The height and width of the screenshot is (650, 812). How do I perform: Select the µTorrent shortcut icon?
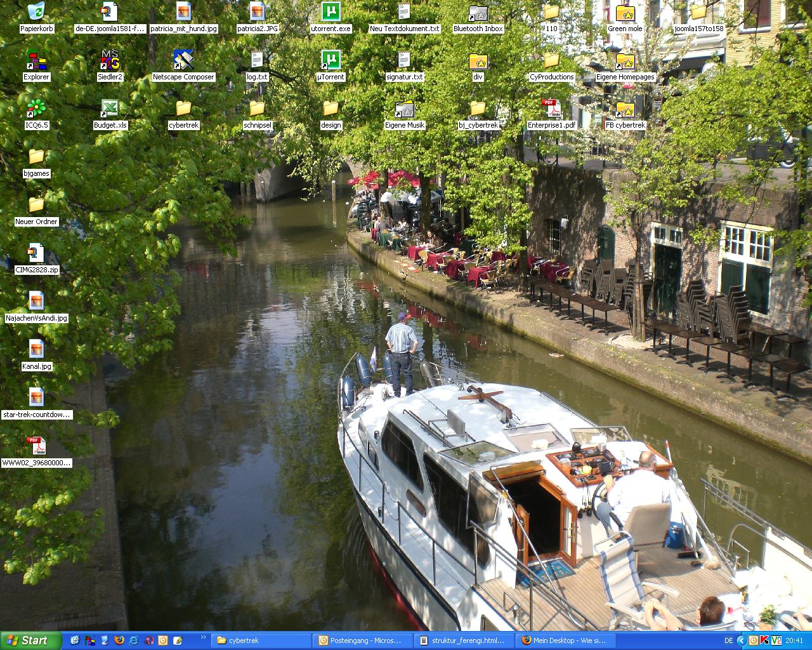[x=331, y=60]
